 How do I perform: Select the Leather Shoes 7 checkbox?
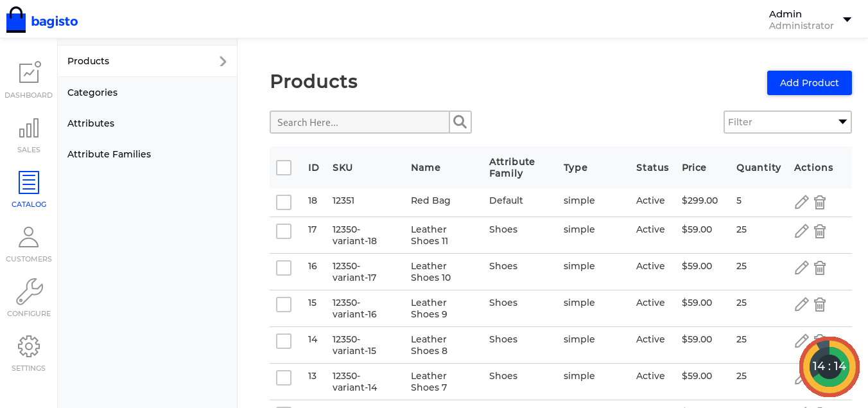pos(284,378)
